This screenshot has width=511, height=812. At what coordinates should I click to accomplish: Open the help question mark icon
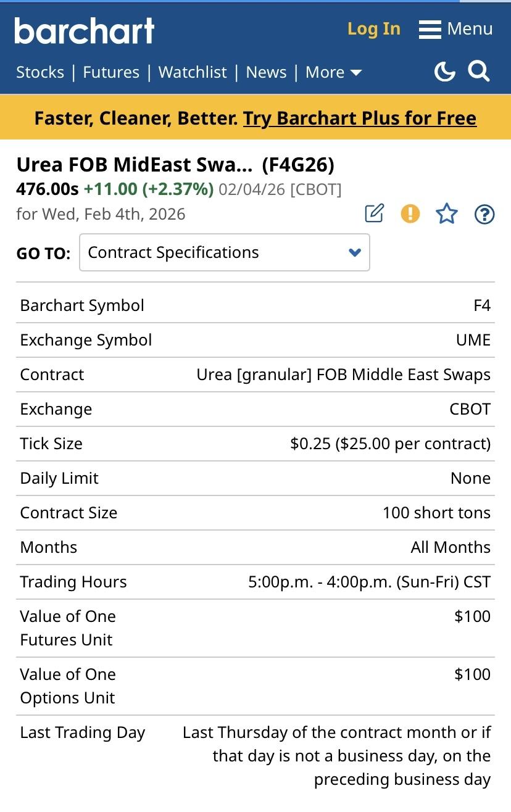[484, 214]
